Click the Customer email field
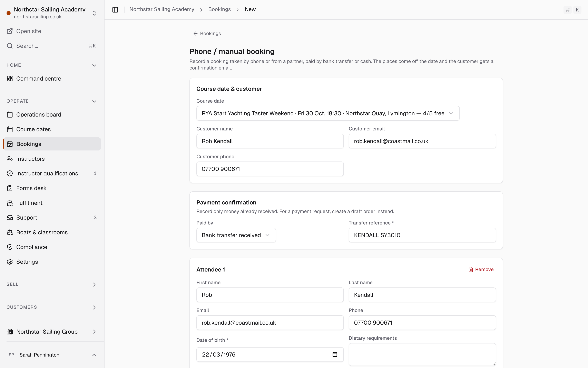 422,141
